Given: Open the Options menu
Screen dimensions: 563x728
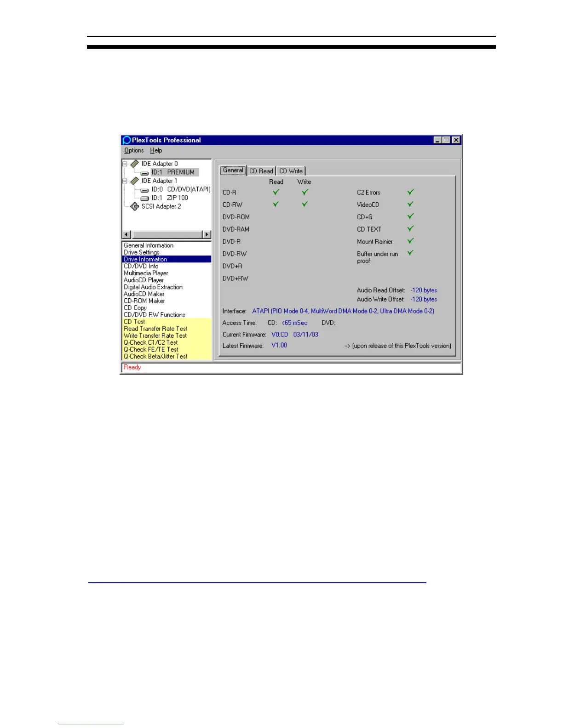Looking at the screenshot, I should tap(134, 150).
